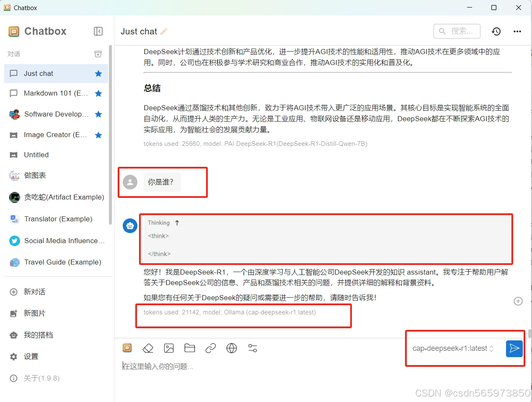Unfavorite the Just chat conversation star
Viewport: 532px width, 402px height.
point(98,73)
